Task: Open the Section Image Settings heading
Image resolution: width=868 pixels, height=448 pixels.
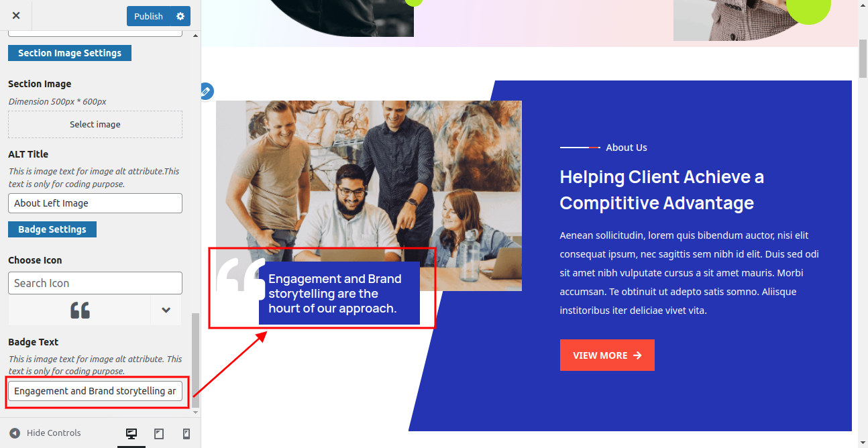Action: [70, 53]
